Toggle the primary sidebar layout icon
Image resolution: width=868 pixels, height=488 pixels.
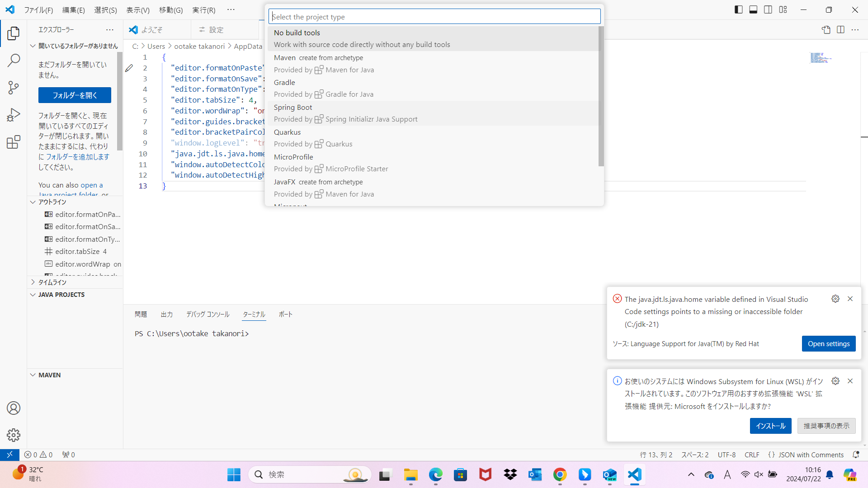[738, 9]
